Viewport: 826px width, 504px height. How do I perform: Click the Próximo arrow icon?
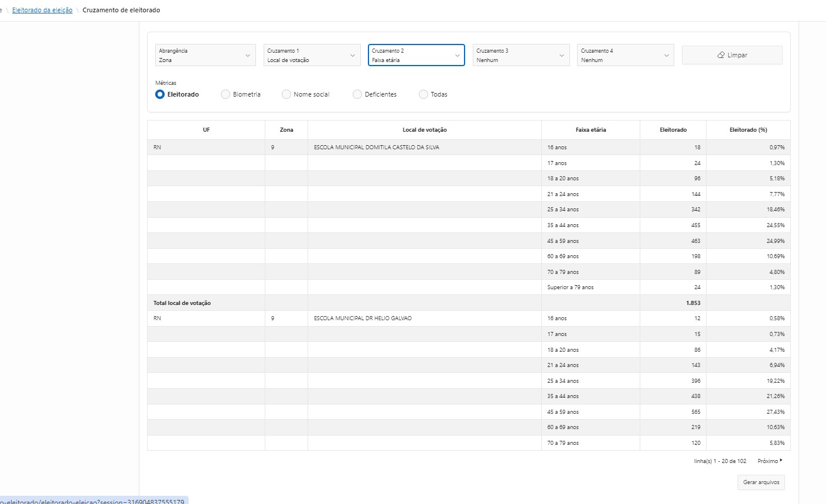click(781, 461)
